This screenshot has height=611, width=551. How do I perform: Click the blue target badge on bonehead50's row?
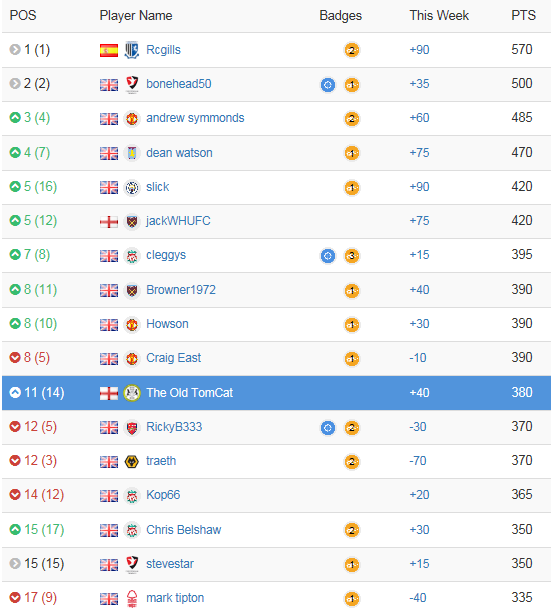pyautogui.click(x=328, y=85)
